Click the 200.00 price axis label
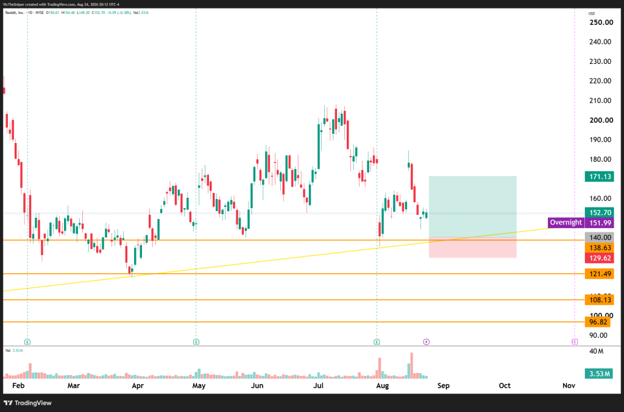The height and width of the screenshot is (412, 624). (601, 120)
